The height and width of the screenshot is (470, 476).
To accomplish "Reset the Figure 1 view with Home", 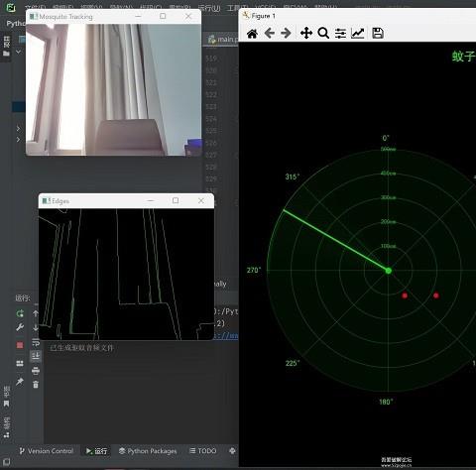I will pyautogui.click(x=252, y=34).
